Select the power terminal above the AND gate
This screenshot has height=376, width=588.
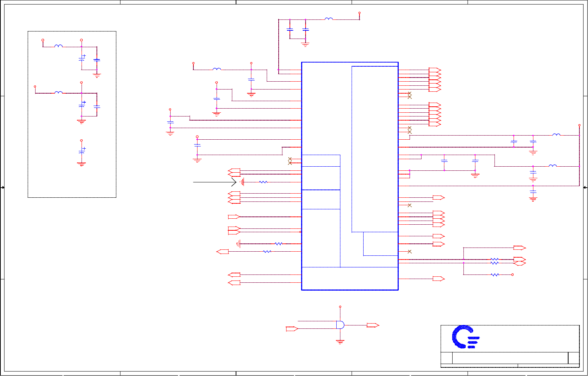tap(340, 307)
